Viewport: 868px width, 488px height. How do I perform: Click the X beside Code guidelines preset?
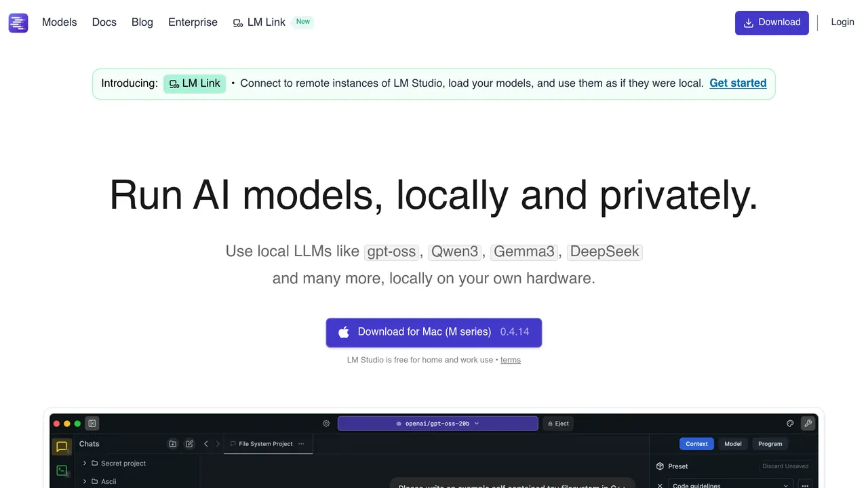(660, 485)
